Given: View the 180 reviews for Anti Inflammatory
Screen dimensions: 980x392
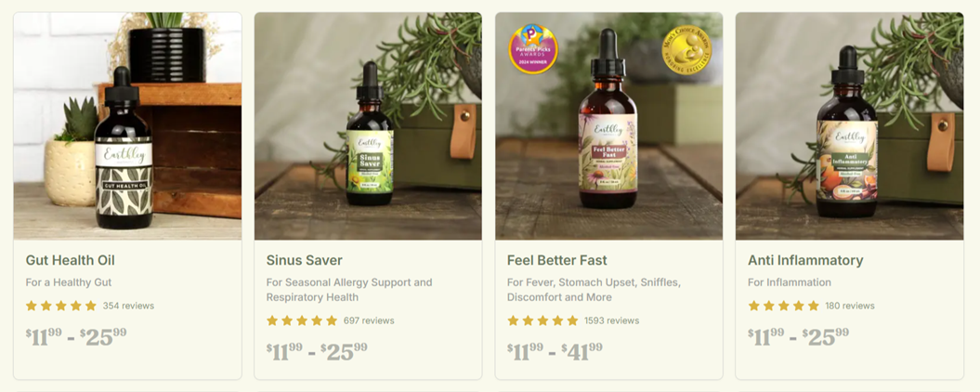Looking at the screenshot, I should pyautogui.click(x=849, y=306).
